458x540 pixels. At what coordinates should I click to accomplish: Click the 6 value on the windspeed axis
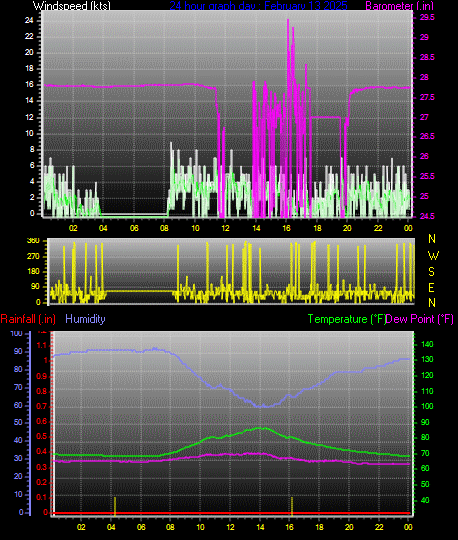32,165
